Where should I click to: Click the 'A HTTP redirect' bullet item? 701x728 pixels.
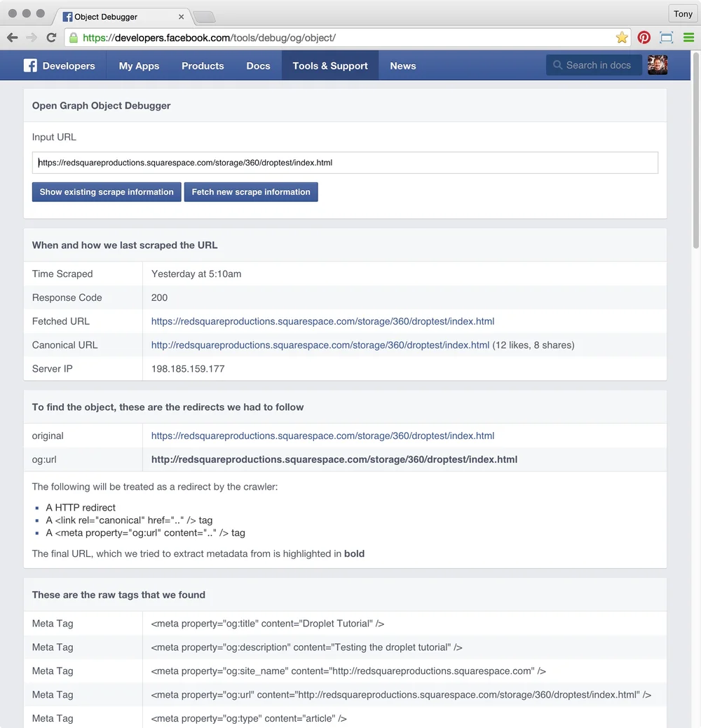80,508
